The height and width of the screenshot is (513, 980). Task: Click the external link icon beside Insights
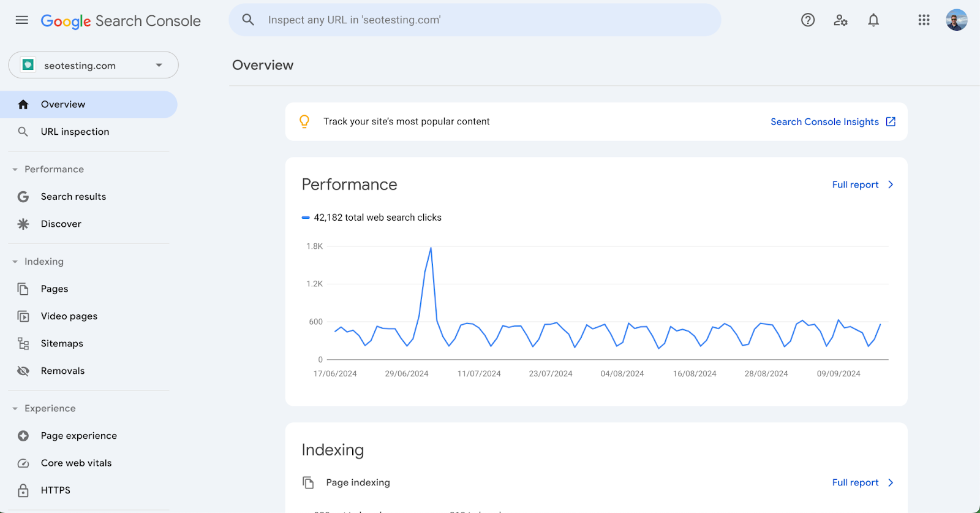click(891, 121)
